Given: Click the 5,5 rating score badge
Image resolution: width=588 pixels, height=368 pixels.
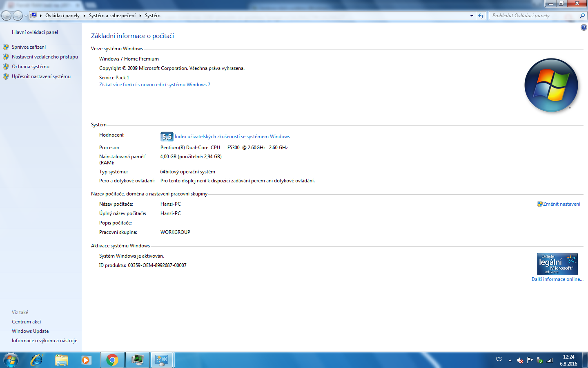Looking at the screenshot, I should (167, 137).
